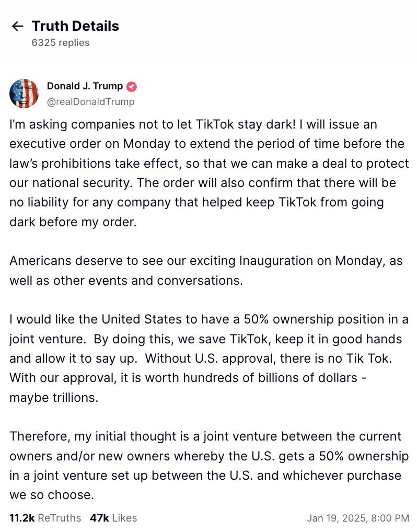
Task: Open the Donald J. Trump display name
Action: 85,86
